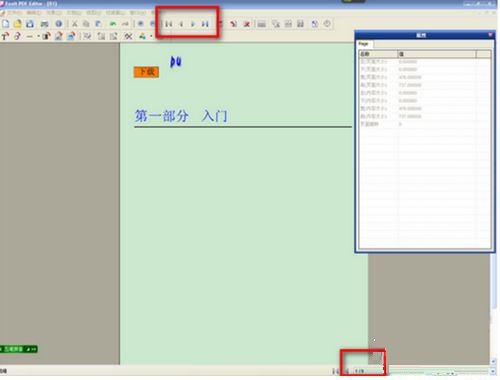Click the blue handwritten mark above the page heading
The image size is (500, 380).
click(x=176, y=62)
